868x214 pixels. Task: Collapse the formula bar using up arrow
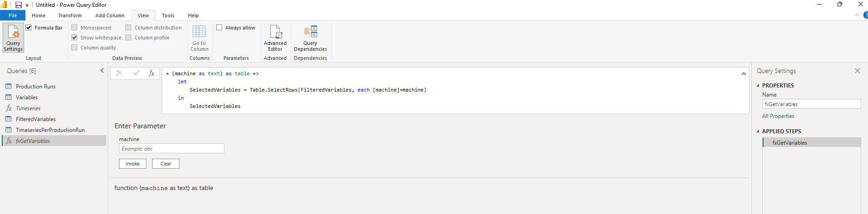(x=744, y=73)
